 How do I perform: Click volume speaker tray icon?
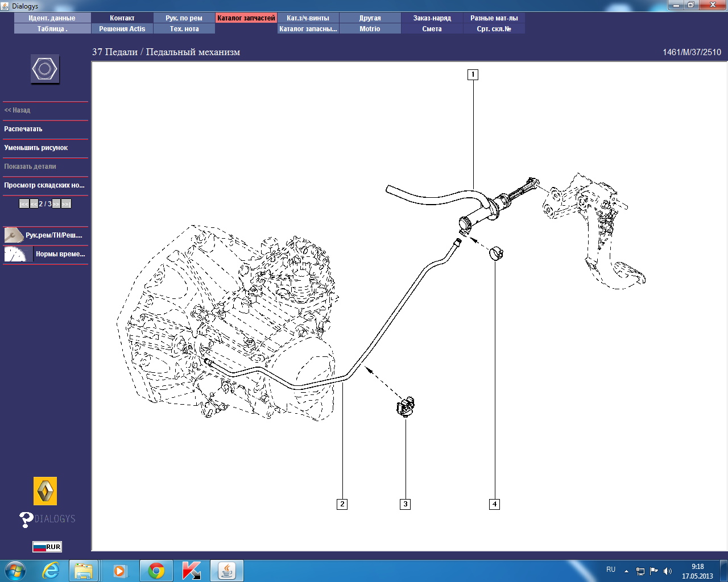click(668, 571)
